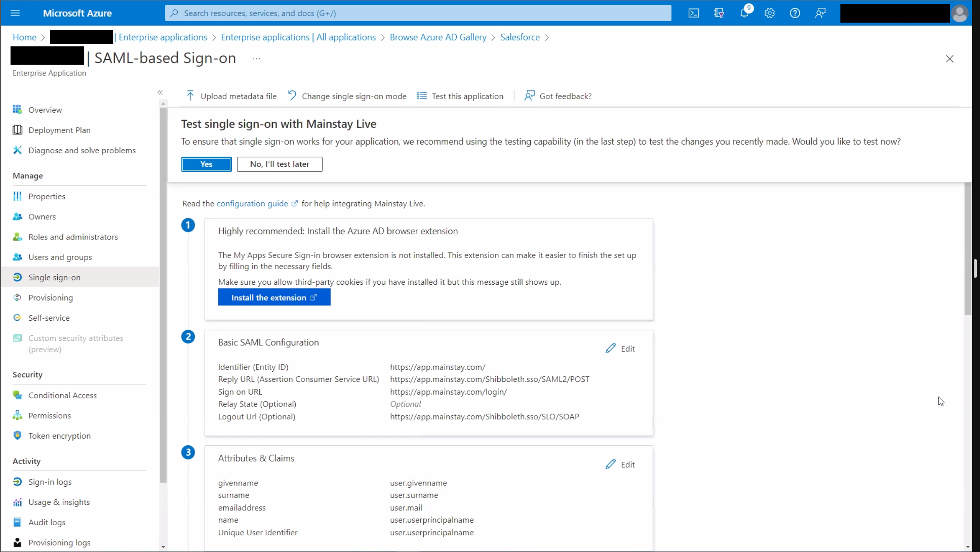Open the Salesforce breadcrumb
Image resolution: width=980 pixels, height=552 pixels.
click(520, 37)
